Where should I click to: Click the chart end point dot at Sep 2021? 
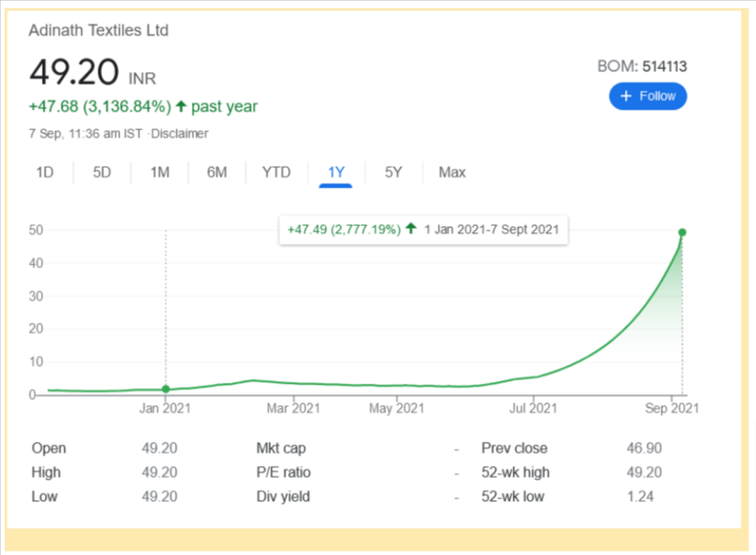click(681, 233)
